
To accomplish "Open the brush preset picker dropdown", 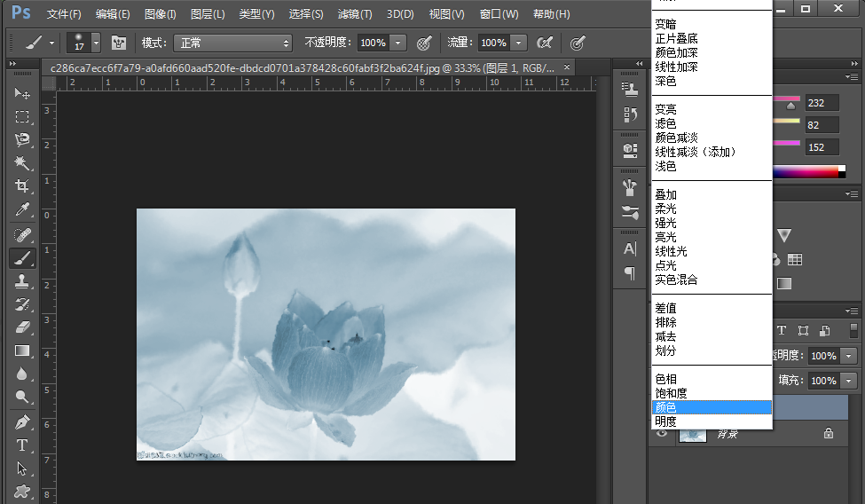I will [96, 43].
